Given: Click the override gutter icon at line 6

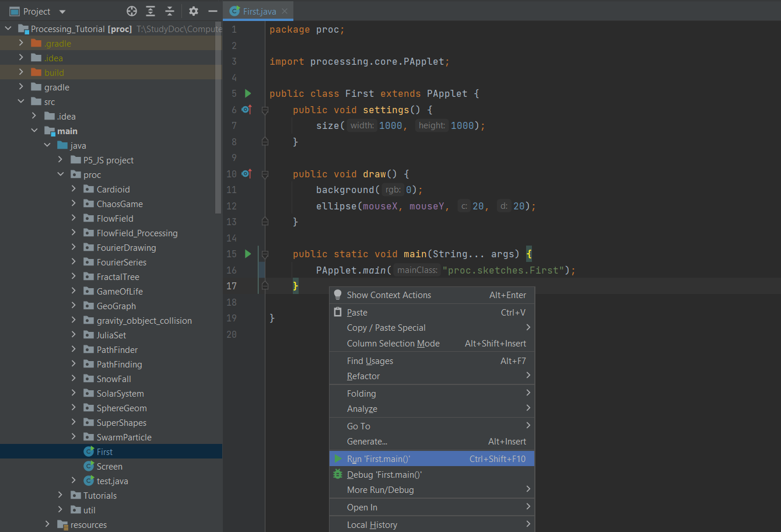Looking at the screenshot, I should (246, 110).
